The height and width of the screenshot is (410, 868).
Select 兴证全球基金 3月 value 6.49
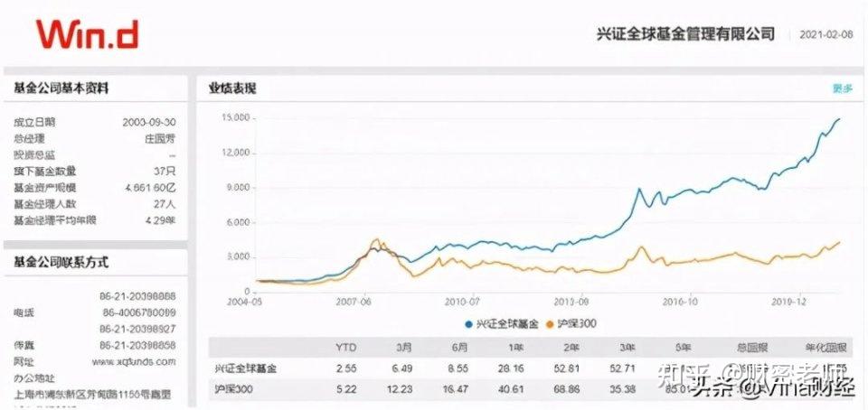401,368
